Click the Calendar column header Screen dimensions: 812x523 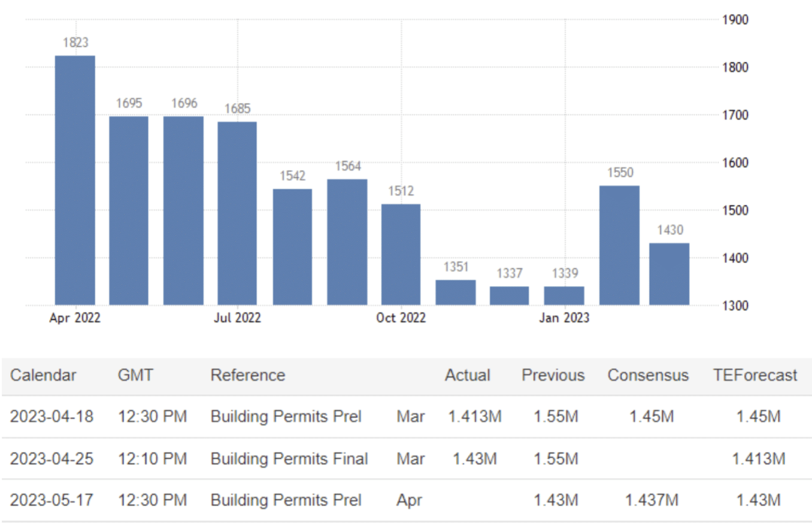pos(43,375)
